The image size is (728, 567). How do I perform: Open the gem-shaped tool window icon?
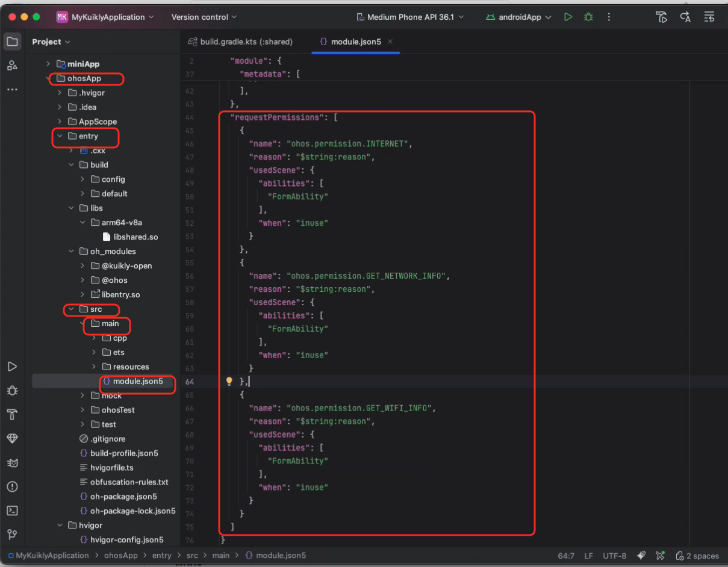[x=12, y=439]
